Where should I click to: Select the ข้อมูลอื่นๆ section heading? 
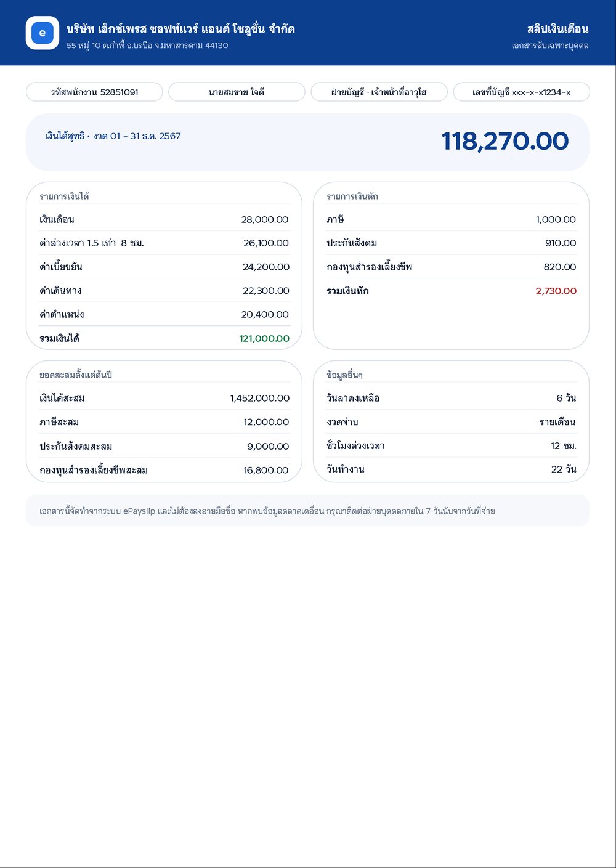[344, 375]
